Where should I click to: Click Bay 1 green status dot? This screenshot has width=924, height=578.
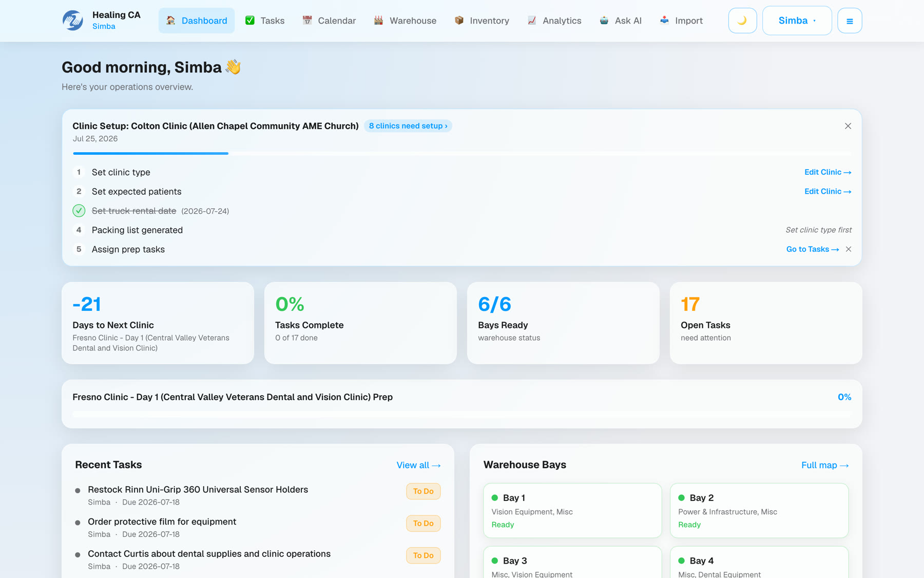(x=495, y=497)
